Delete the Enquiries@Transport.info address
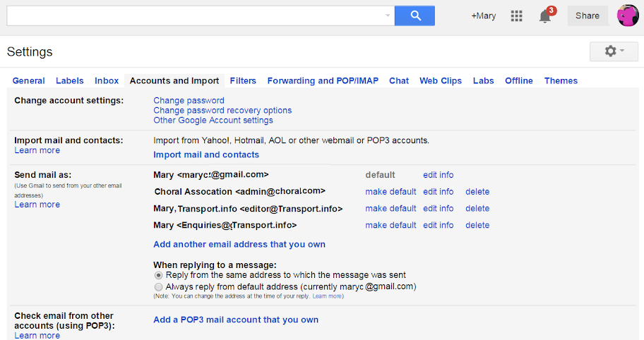The image size is (644, 340). tap(477, 226)
